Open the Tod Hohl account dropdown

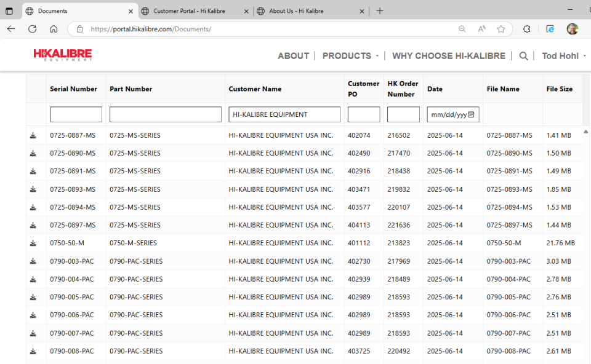click(563, 56)
